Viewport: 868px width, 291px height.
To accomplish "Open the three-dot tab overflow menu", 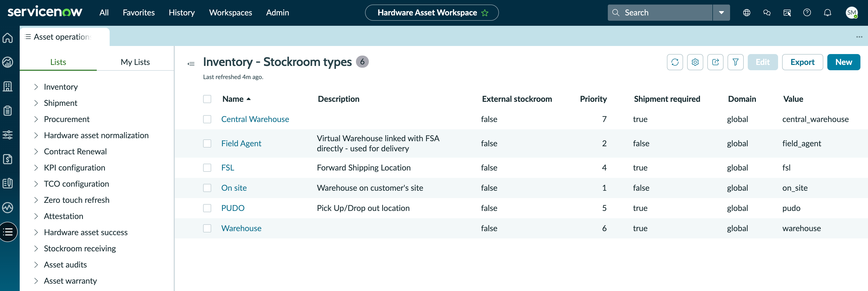I will coord(859,37).
